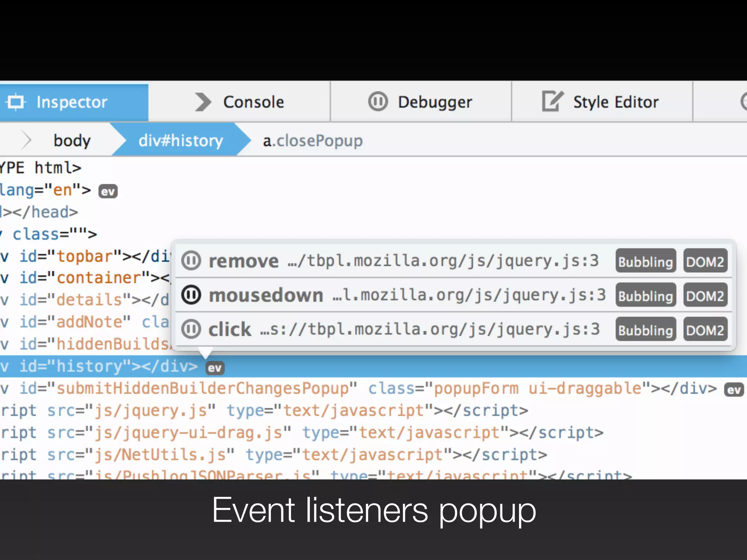Select the class="" body node
This screenshot has height=560, width=747.
(49, 234)
